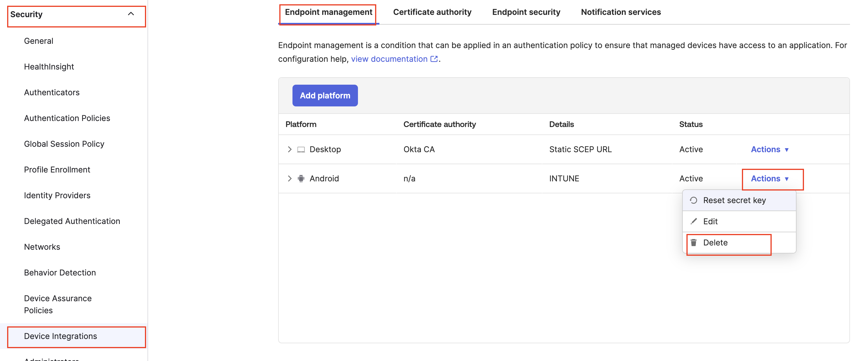This screenshot has height=361, width=868.
Task: Click the Desktop laptop platform icon
Action: (301, 149)
